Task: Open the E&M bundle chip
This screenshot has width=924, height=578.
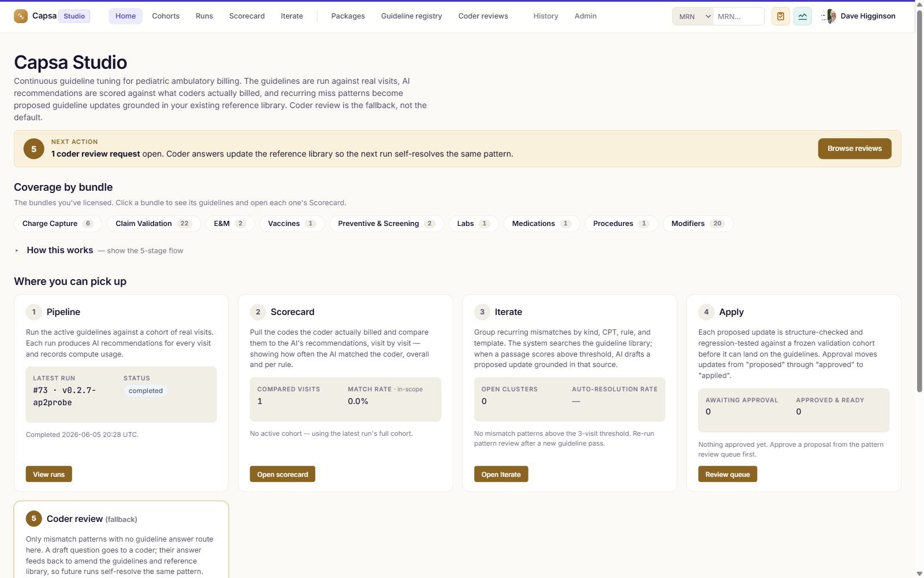Action: pos(230,224)
